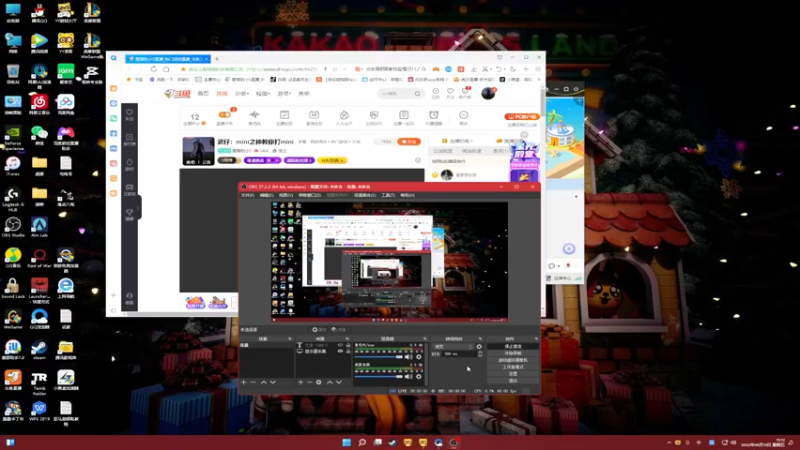Open the second menu in OBS menu bar
800x450 pixels.
tap(266, 195)
